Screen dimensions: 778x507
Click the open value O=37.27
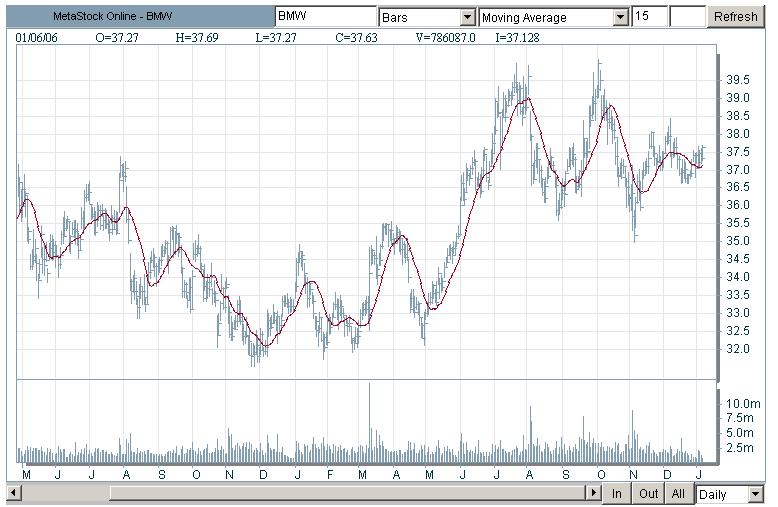[x=117, y=38]
